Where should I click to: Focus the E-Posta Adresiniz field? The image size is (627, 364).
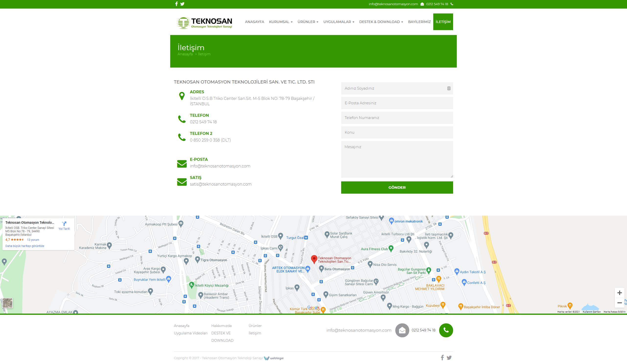397,103
